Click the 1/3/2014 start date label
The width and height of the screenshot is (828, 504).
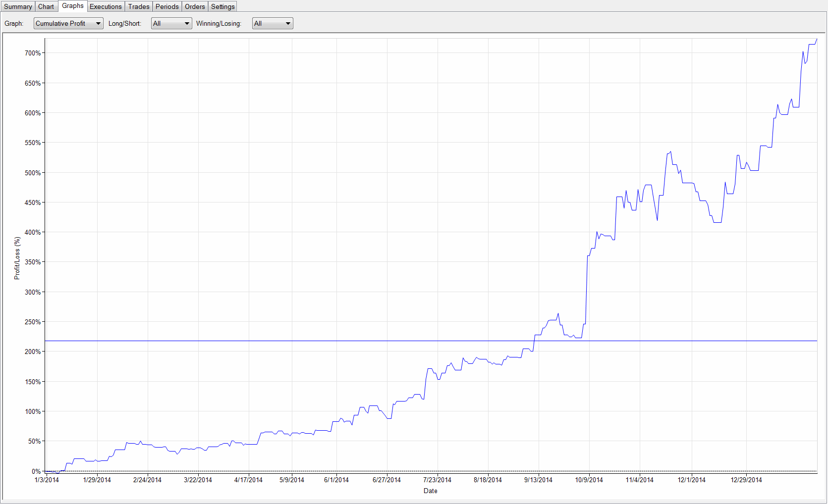[x=47, y=480]
